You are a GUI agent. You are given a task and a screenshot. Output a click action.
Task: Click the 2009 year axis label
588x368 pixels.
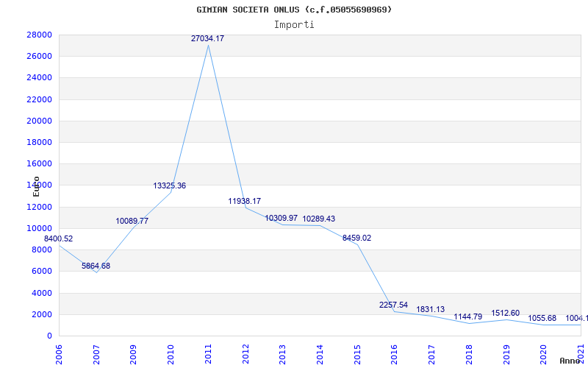pos(133,354)
